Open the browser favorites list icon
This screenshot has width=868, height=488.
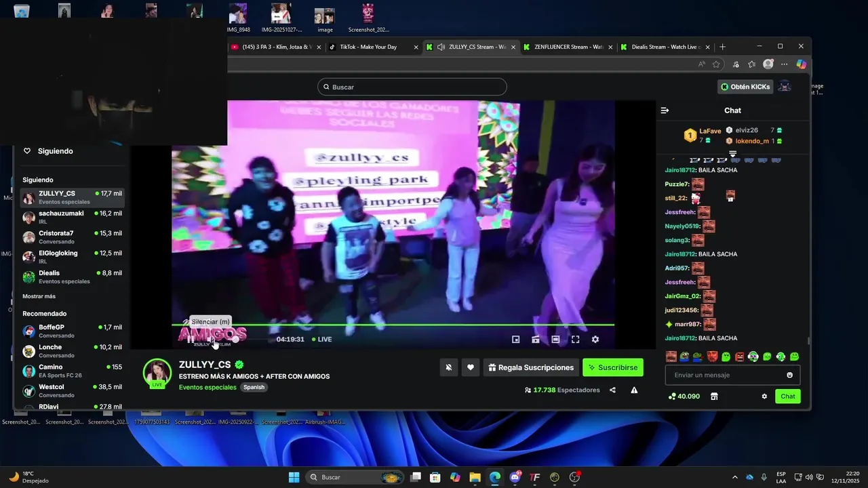point(751,64)
